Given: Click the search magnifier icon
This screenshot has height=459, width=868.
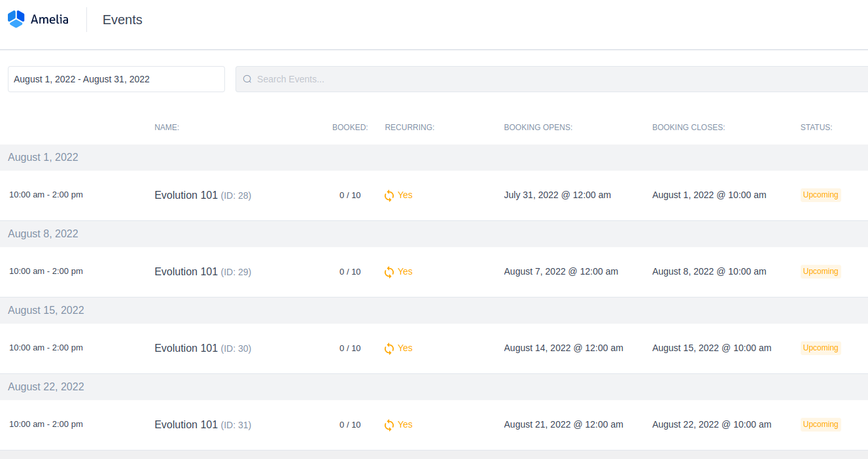Looking at the screenshot, I should coord(247,78).
